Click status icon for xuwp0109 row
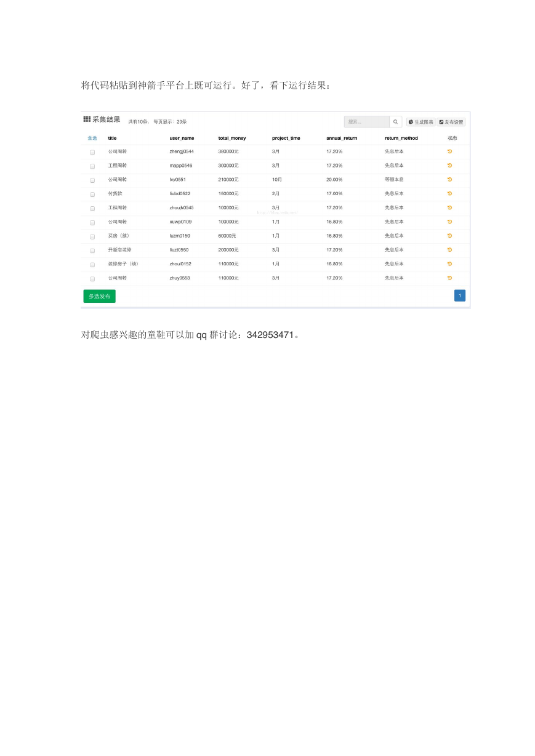Viewport: 535px width, 756px height. [449, 222]
